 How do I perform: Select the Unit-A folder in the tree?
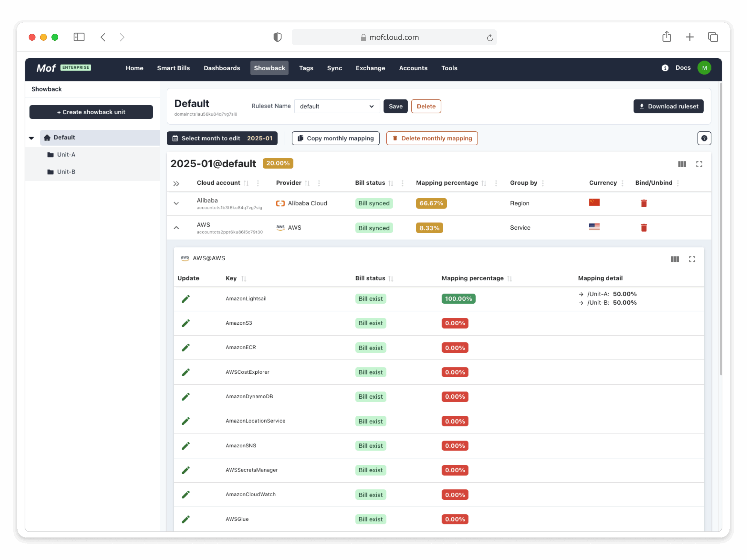tap(66, 155)
